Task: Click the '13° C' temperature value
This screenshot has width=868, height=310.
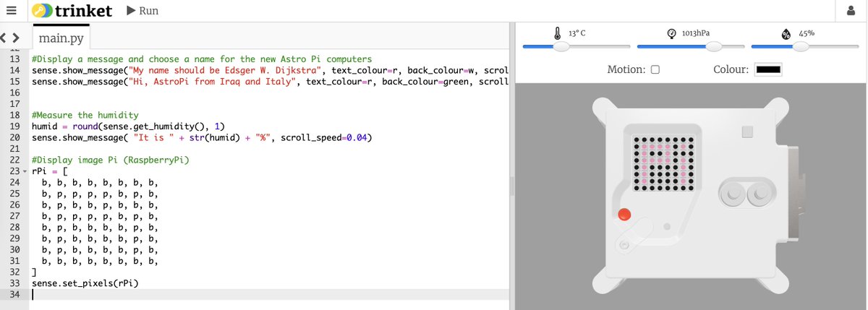Action: (x=576, y=34)
